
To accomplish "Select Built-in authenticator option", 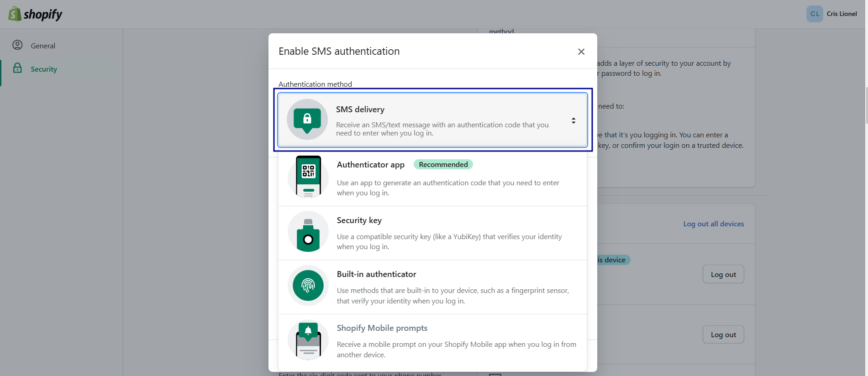I will 432,287.
